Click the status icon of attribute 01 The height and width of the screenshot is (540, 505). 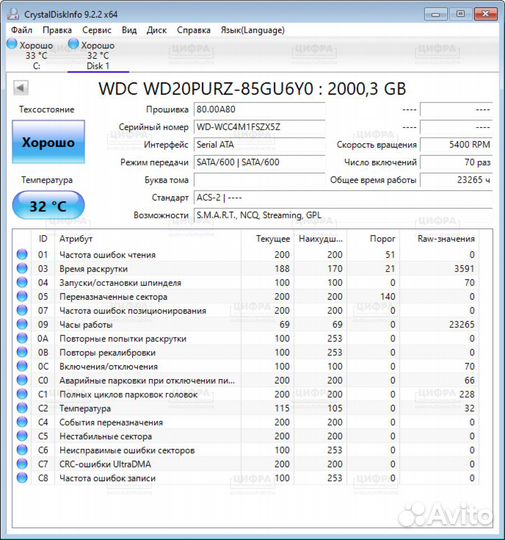pos(22,255)
